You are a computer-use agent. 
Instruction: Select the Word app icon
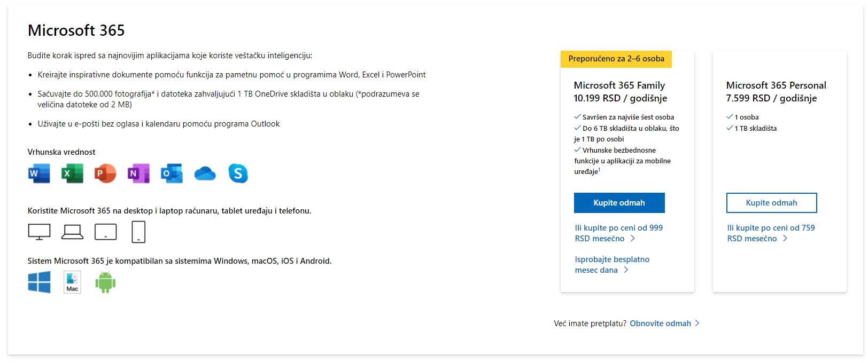click(38, 173)
